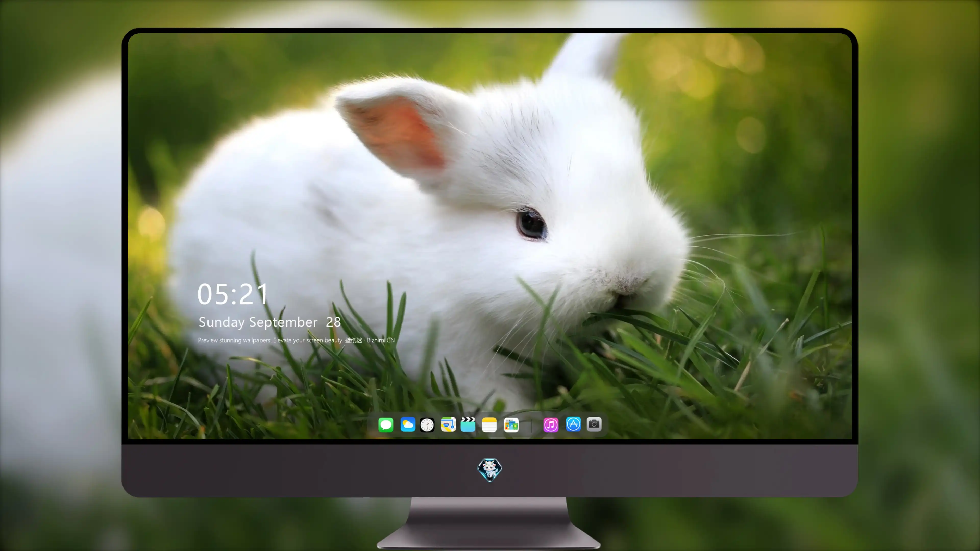This screenshot has width=980, height=551.
Task: Launch the Maps app from dock
Action: 448,424
